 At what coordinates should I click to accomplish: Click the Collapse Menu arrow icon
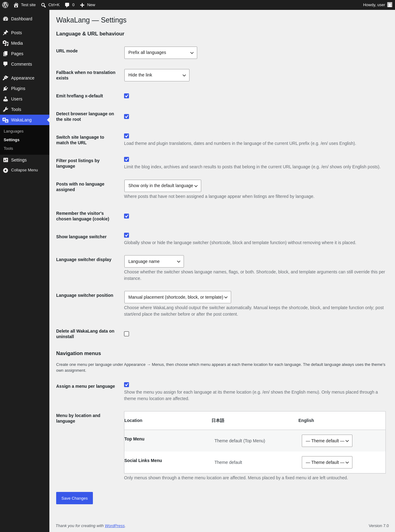(x=6, y=170)
